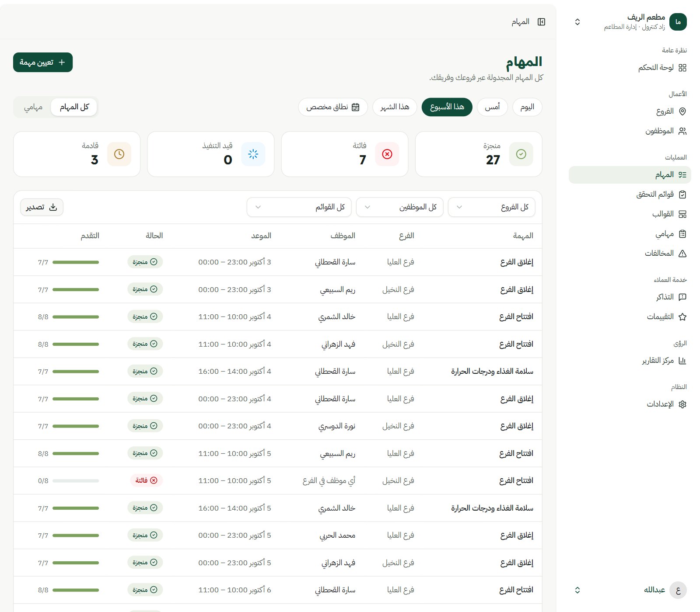This screenshot has width=700, height=612.
Task: Select هذا الشهر date filter
Action: click(395, 107)
